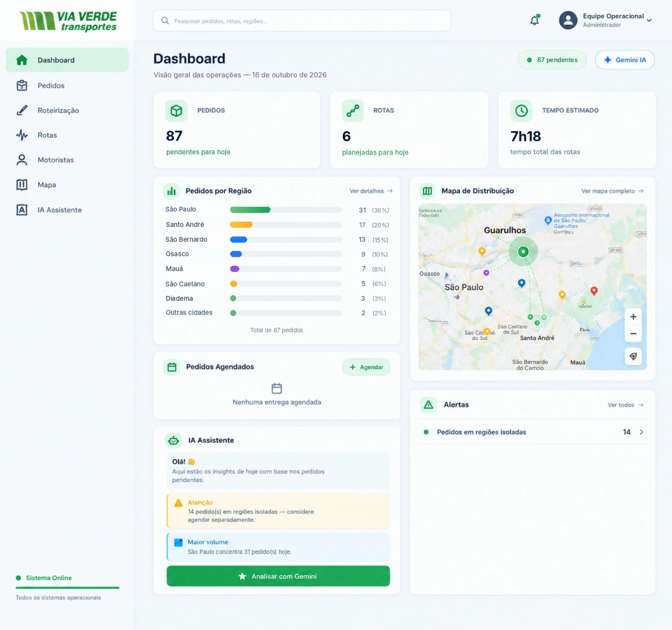The image size is (672, 630).
Task: Click the São Paulo green progress bar
Action: 250,210
